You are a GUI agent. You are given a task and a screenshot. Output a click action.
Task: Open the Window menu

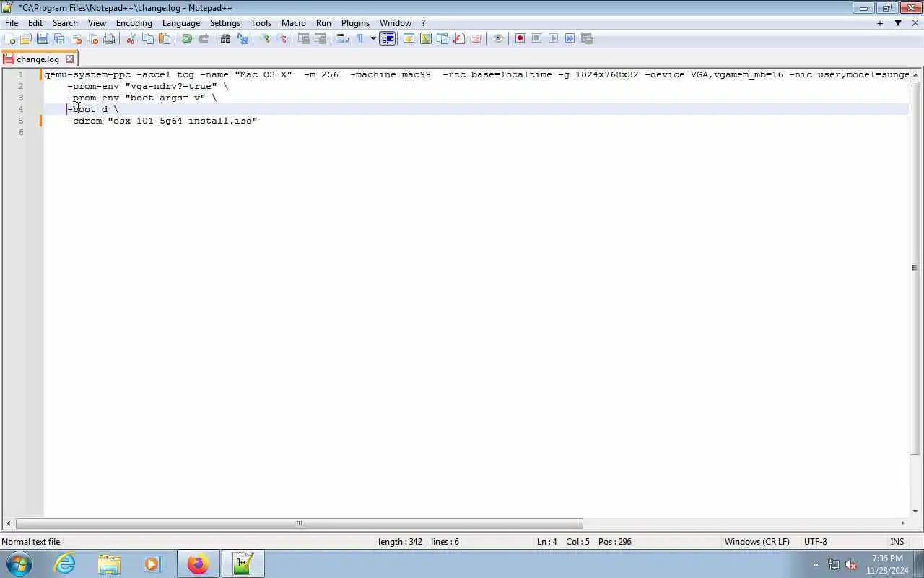coord(396,23)
